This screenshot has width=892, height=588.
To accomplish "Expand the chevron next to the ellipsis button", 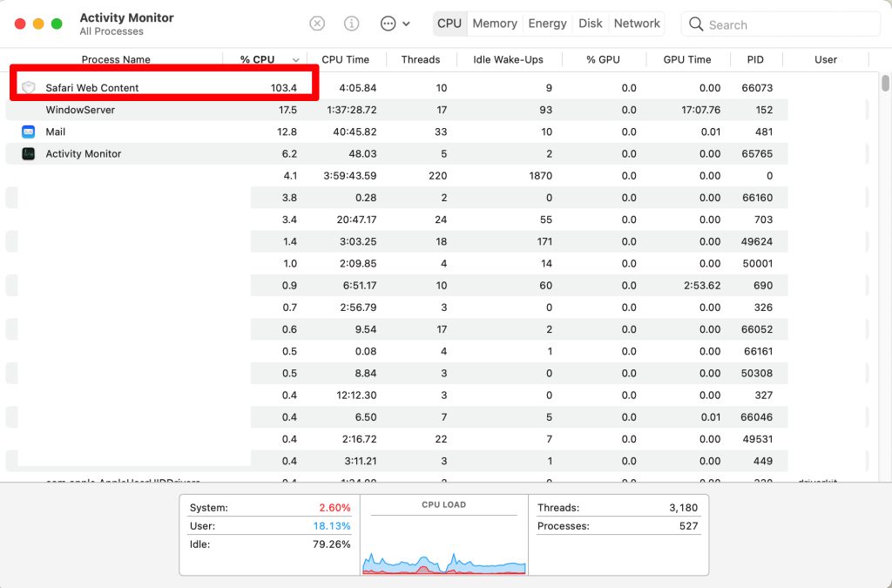I will 406,24.
